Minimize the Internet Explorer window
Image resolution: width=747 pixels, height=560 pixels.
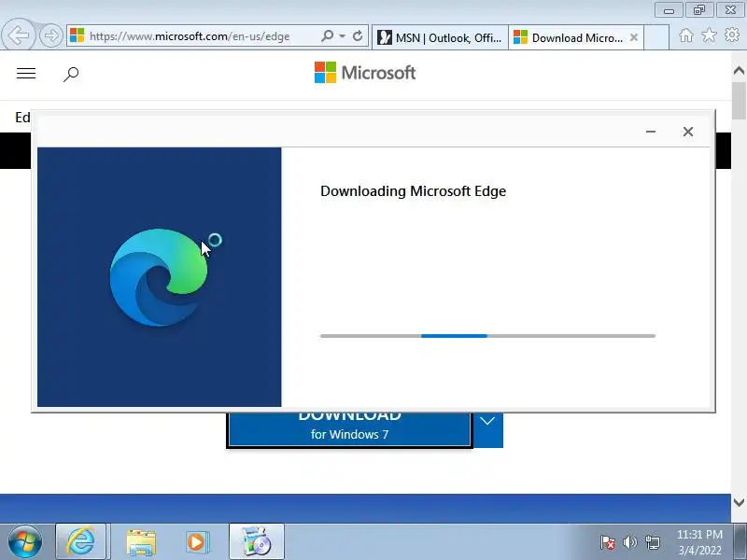[669, 9]
